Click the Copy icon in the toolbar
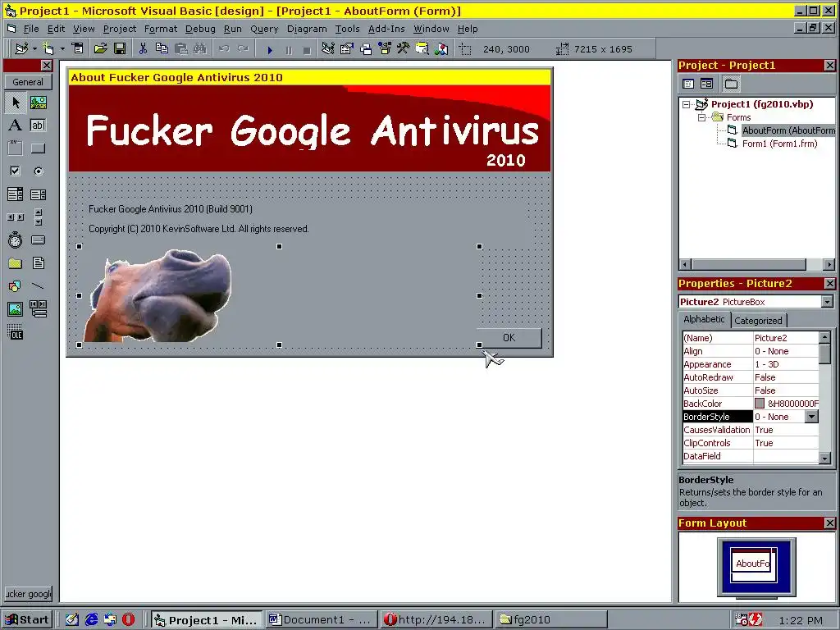 coord(162,48)
